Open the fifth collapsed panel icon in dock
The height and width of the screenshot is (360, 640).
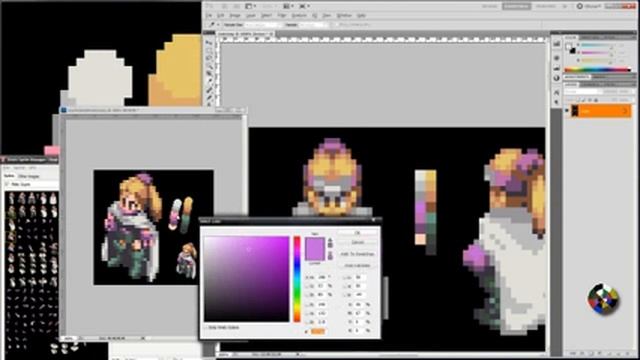point(557,92)
